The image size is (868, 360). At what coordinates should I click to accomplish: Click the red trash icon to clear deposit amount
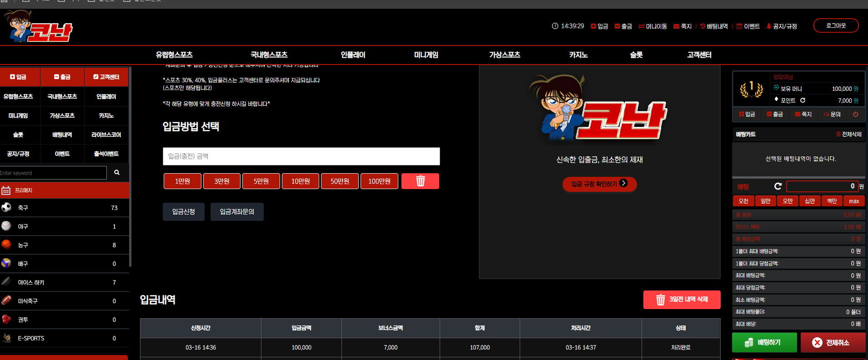pos(420,181)
